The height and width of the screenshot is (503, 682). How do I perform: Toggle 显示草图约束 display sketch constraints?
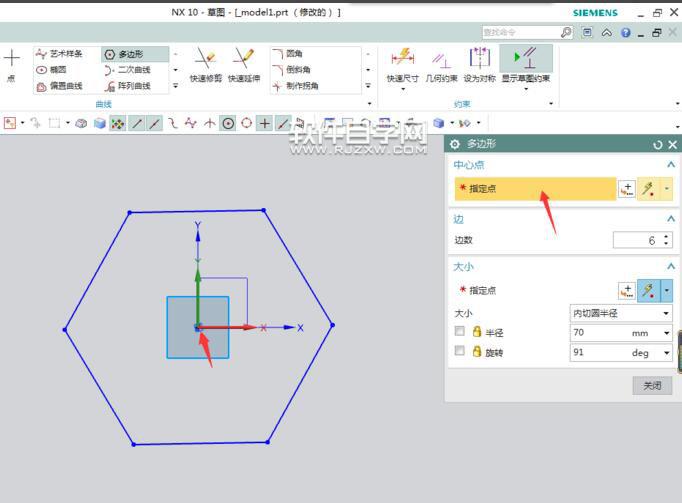(x=525, y=64)
